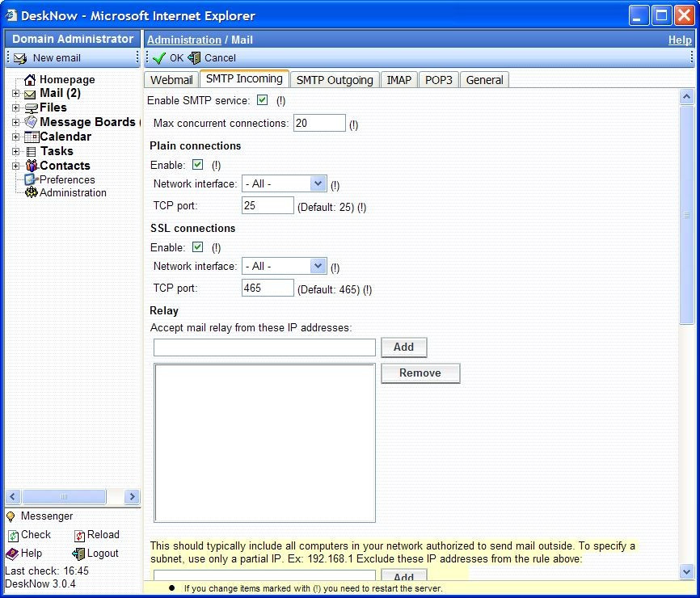Open the Help link in header
This screenshot has width=700, height=598.
tap(680, 40)
